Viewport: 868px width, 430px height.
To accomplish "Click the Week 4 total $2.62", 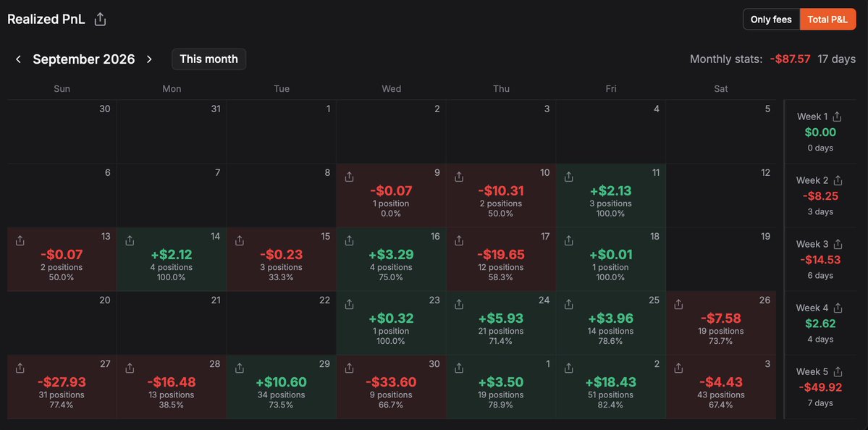I will click(820, 324).
